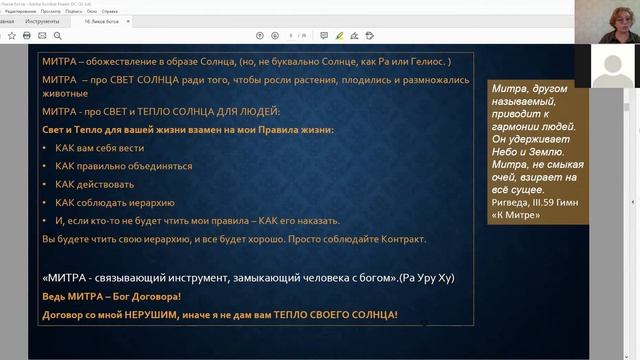Click the participant avatar placeholder thumbnail
640x360 pixels.
click(x=613, y=66)
